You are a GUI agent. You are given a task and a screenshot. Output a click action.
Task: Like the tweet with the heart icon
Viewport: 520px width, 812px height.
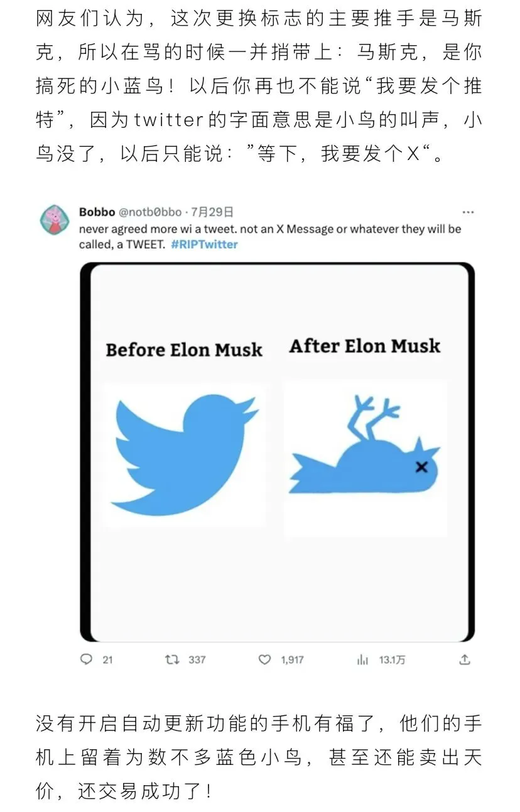(265, 660)
